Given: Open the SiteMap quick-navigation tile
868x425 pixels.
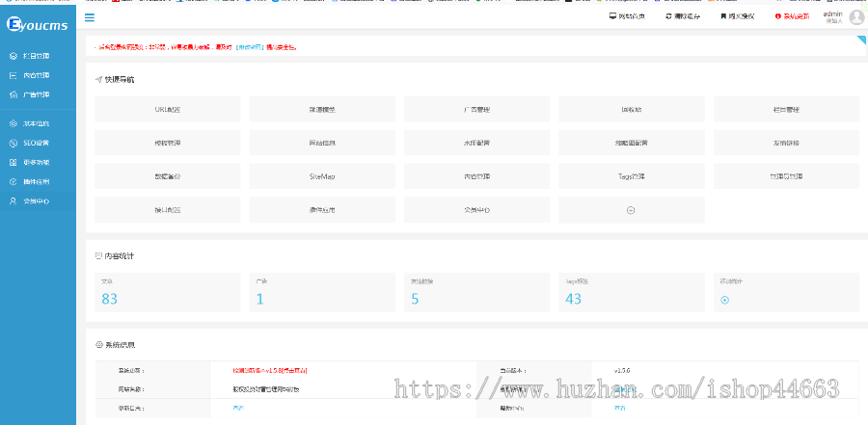Looking at the screenshot, I should 322,176.
